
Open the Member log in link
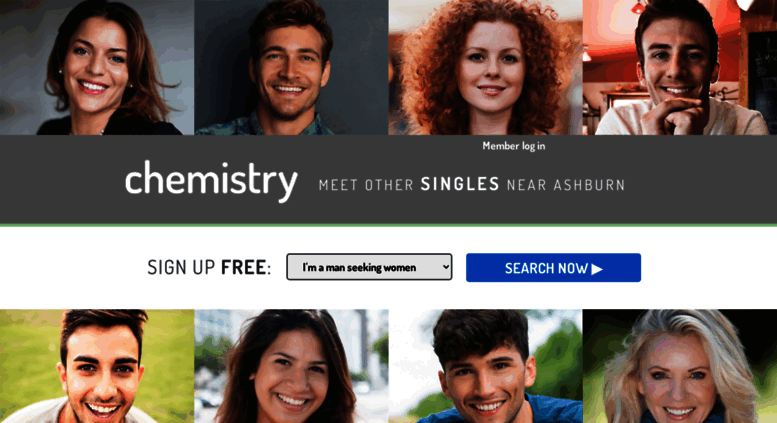[x=514, y=146]
